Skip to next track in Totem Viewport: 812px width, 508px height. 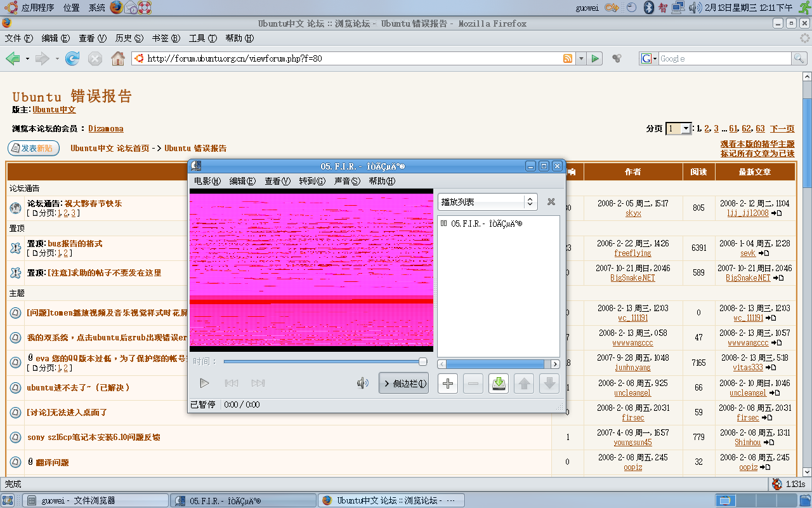click(x=258, y=383)
